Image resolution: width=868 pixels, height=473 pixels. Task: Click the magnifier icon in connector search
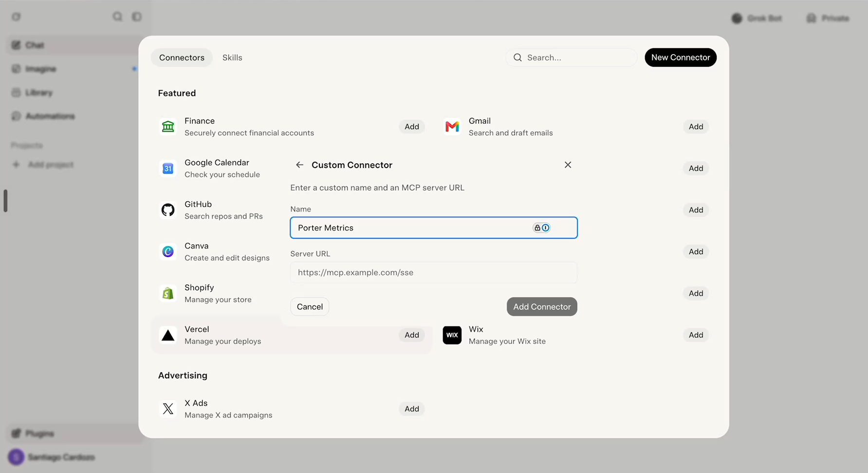tap(517, 57)
